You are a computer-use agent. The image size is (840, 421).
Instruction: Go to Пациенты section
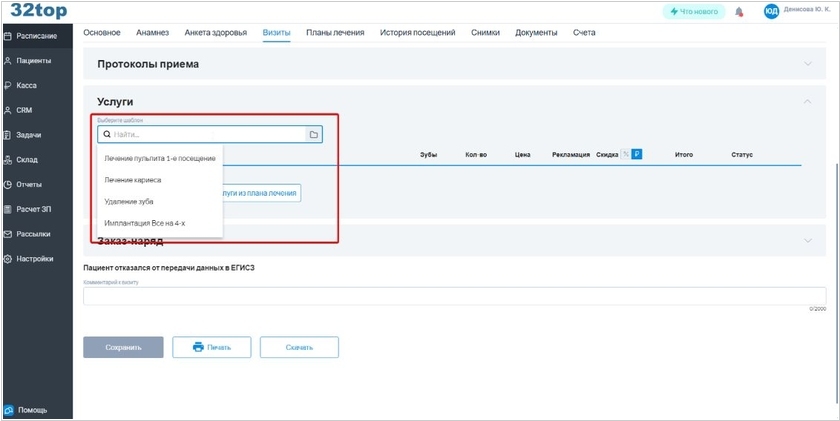33,61
